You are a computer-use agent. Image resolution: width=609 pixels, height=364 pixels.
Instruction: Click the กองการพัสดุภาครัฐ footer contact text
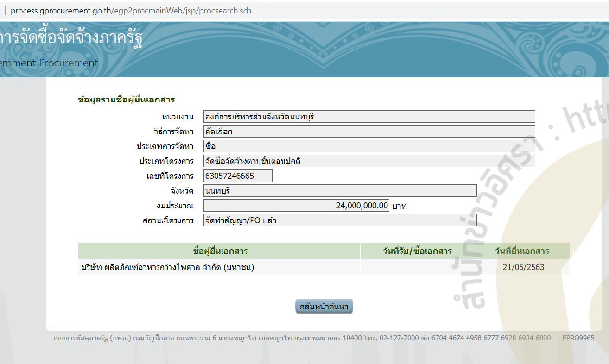pos(302,338)
